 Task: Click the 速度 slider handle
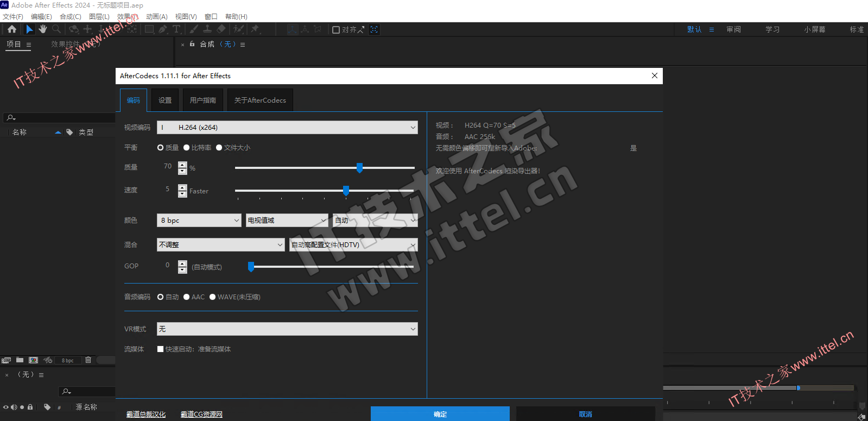tap(346, 191)
